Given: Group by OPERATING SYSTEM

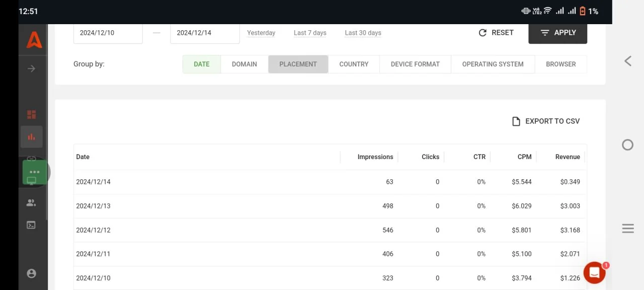Looking at the screenshot, I should [x=493, y=64].
